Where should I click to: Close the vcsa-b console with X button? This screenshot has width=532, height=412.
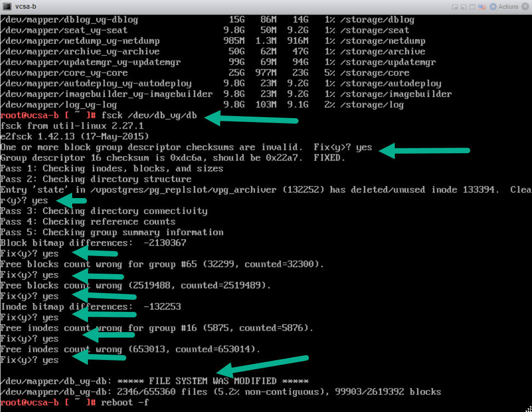[x=525, y=7]
